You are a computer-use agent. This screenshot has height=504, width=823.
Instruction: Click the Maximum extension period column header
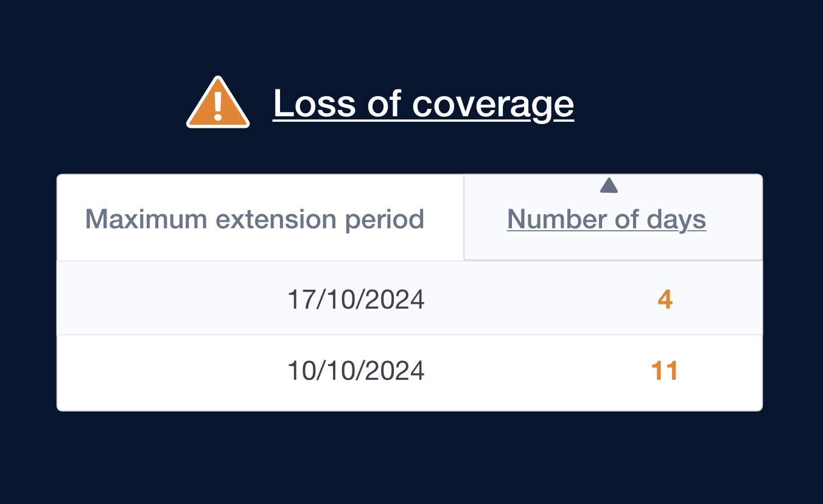coord(254,219)
